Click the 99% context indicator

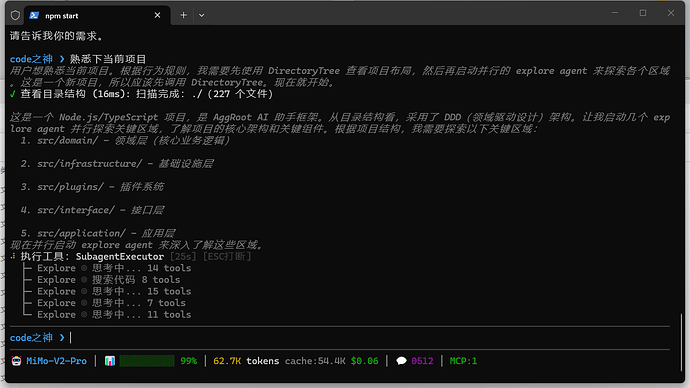pos(188,361)
